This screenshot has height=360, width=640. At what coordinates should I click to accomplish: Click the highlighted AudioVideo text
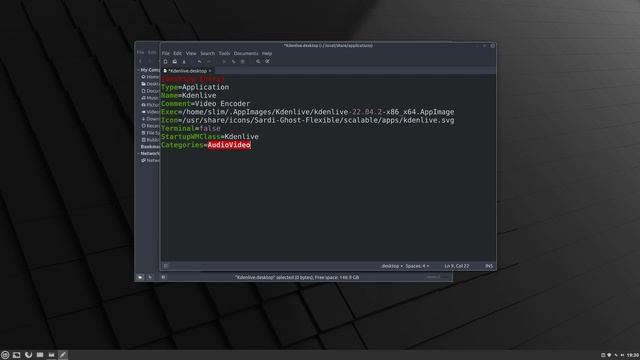tap(229, 145)
